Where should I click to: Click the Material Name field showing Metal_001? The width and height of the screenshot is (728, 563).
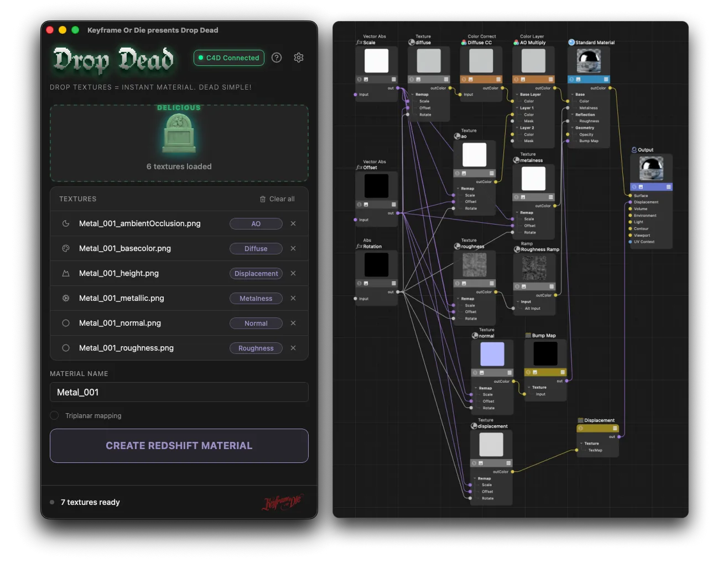179,392
